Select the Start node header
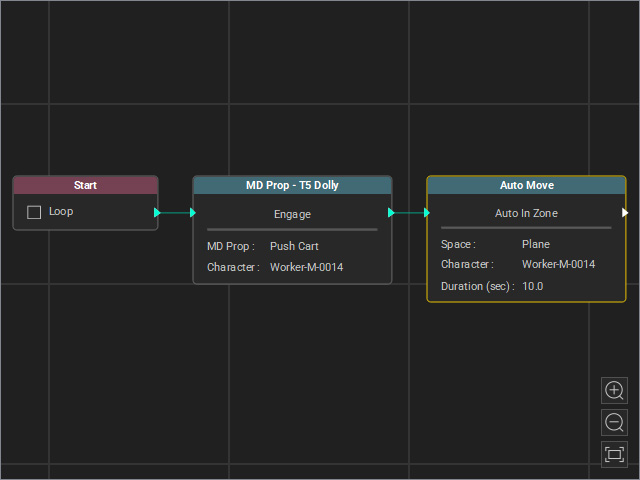Image resolution: width=640 pixels, height=480 pixels. [x=85, y=185]
